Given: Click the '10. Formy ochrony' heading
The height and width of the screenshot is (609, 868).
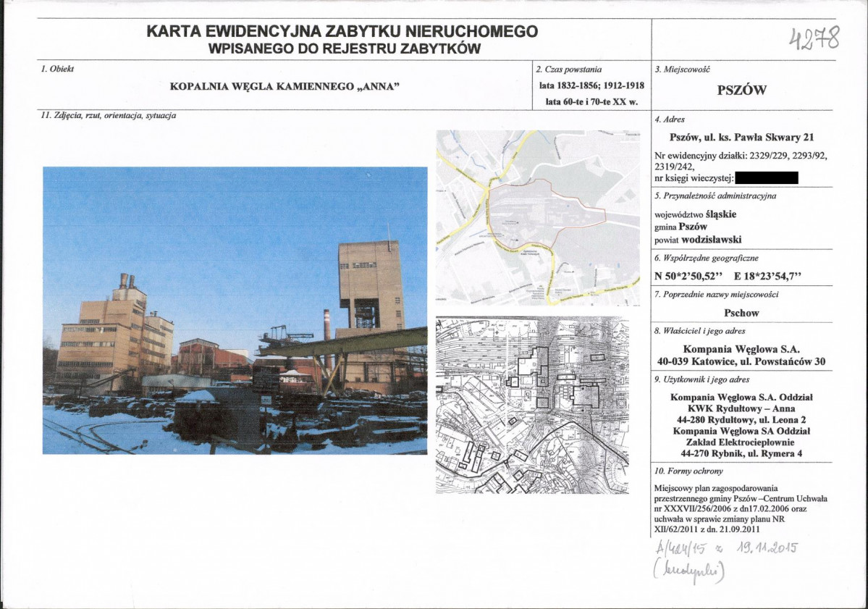Looking at the screenshot, I should 678,471.
